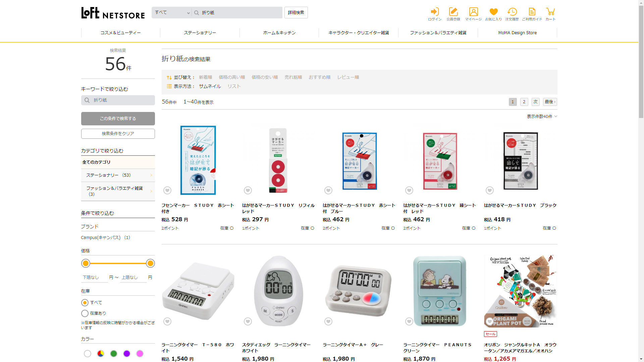Click the minimum price slider handle
The image size is (644, 362).
point(86,263)
